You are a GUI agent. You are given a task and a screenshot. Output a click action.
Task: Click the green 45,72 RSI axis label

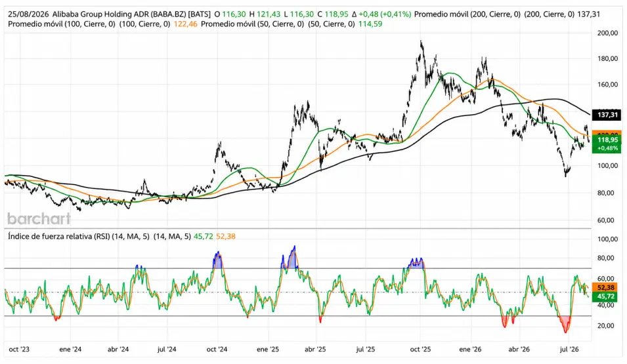605,296
